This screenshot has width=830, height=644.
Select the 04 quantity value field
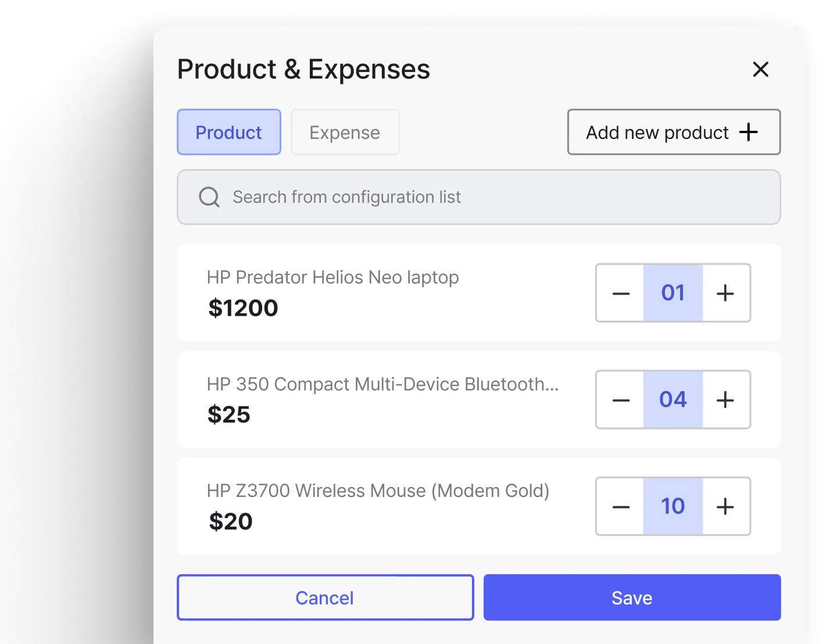673,400
